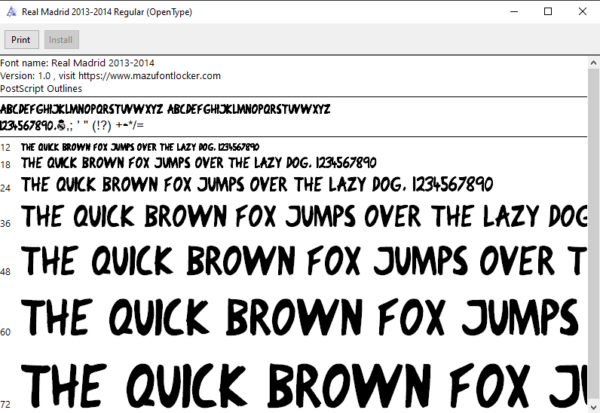
Task: Click the 48-point quick brown fox sample
Action: [304, 261]
